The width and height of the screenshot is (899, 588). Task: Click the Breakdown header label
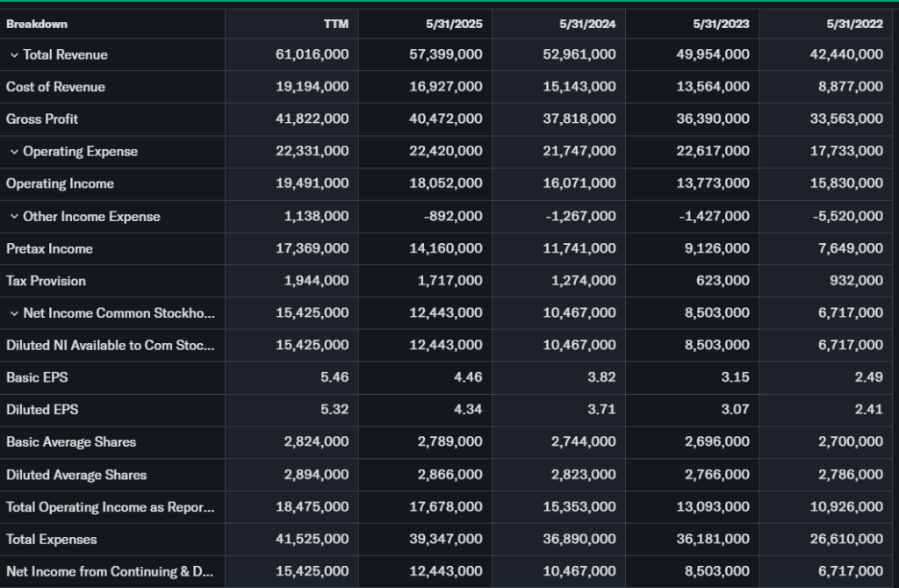(x=37, y=24)
